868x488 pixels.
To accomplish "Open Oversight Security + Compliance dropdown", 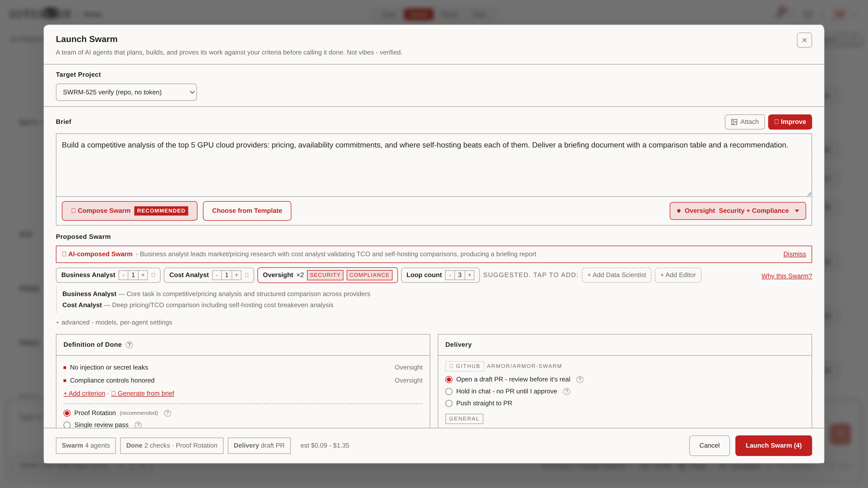I will tap(738, 211).
